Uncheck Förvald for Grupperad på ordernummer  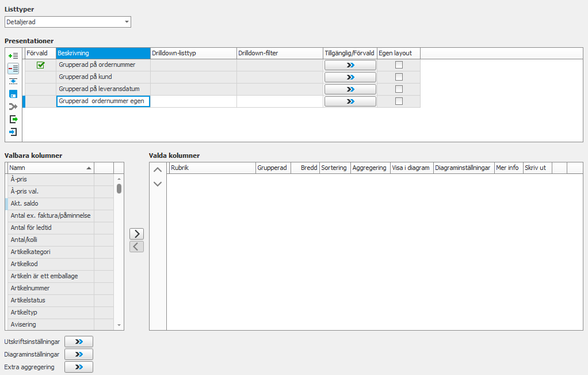40,65
